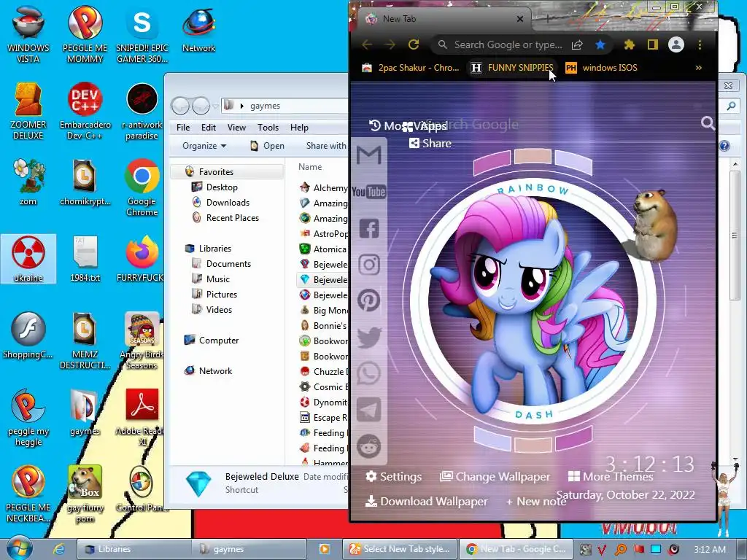This screenshot has height=560, width=747.
Task: Click the Chrome address search field
Action: tap(508, 44)
